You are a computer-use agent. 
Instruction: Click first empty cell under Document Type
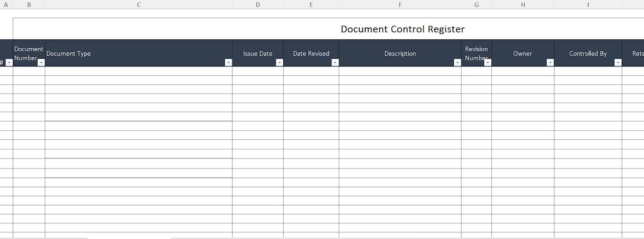(139, 71)
